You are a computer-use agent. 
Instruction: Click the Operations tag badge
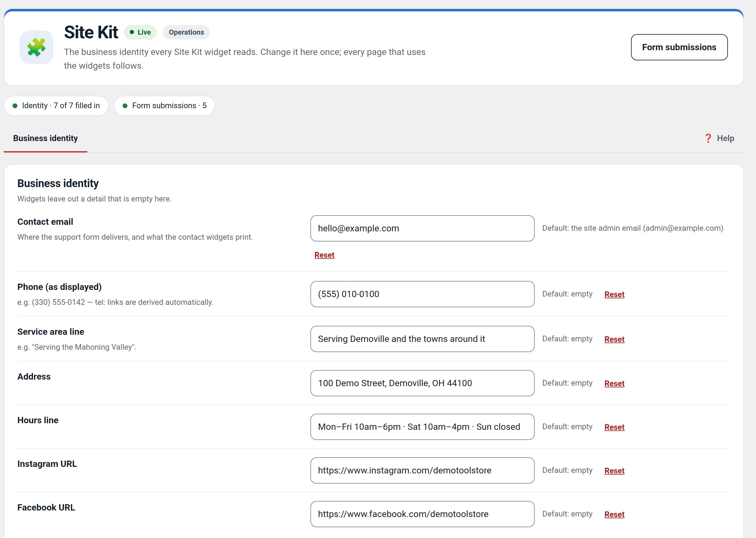pyautogui.click(x=186, y=32)
